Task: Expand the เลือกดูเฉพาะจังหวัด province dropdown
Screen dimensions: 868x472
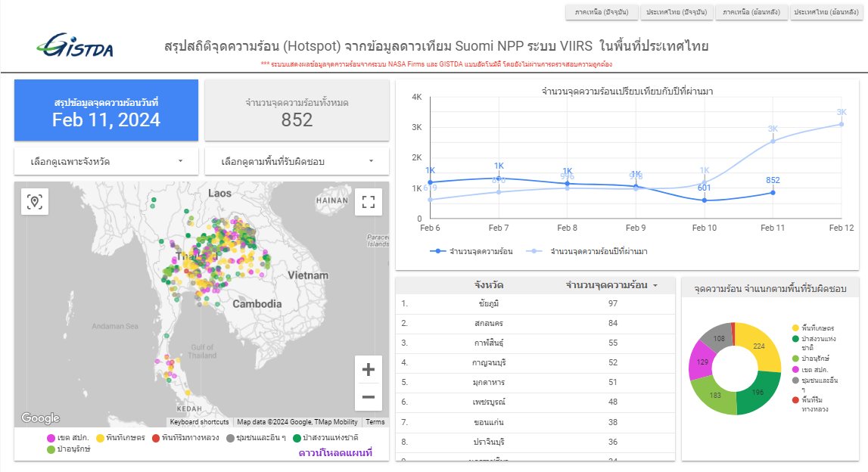Action: 106,161
